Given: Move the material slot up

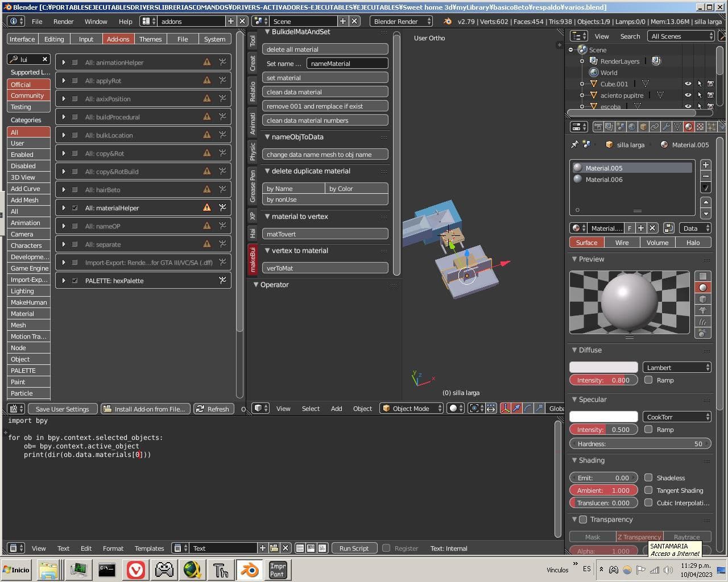Looking at the screenshot, I should (x=706, y=202).
